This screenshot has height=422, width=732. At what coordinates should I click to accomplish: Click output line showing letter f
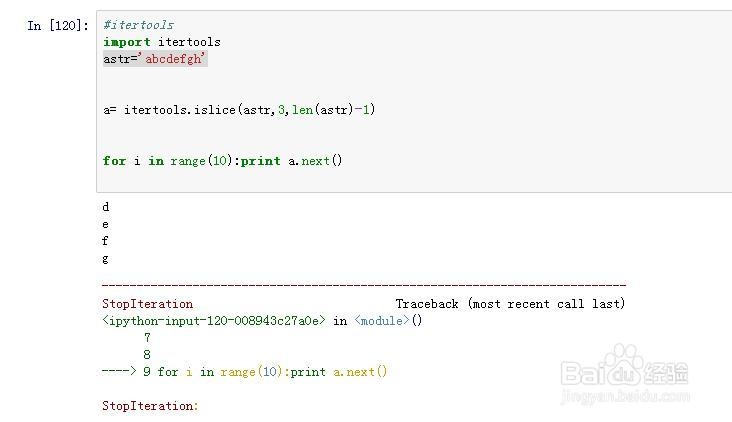click(105, 241)
